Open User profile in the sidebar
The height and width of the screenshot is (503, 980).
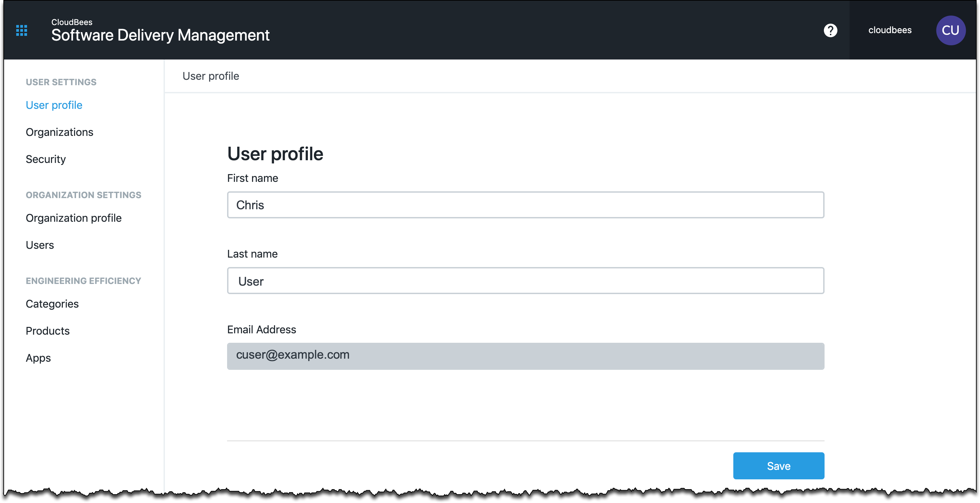(54, 105)
